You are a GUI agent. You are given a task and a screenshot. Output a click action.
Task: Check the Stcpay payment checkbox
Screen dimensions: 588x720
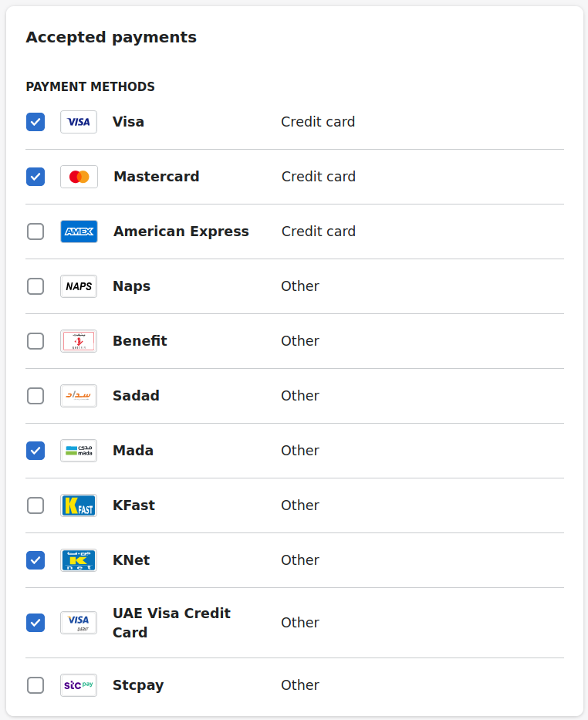pos(35,685)
